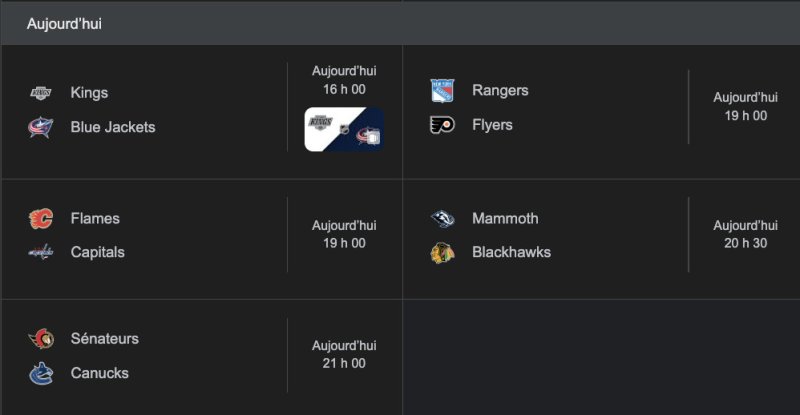The image size is (800, 415).
Task: Click the Canucks team logo
Action: (x=41, y=374)
